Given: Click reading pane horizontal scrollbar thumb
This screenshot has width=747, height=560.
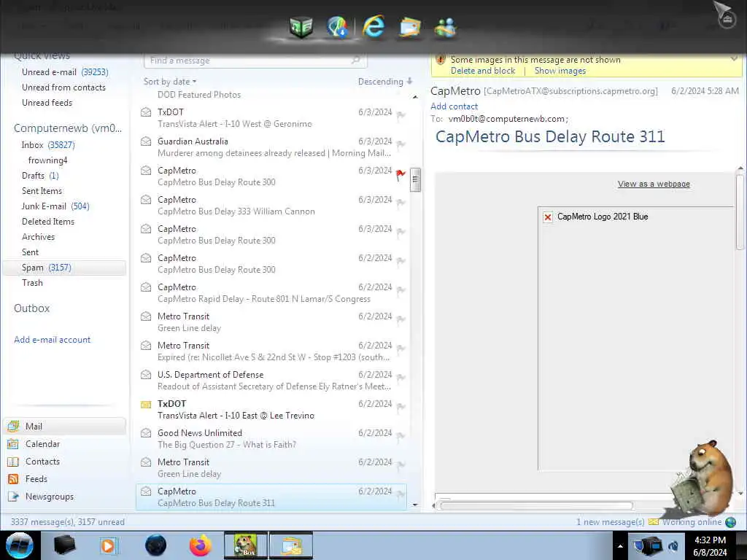Looking at the screenshot, I should tap(536, 506).
